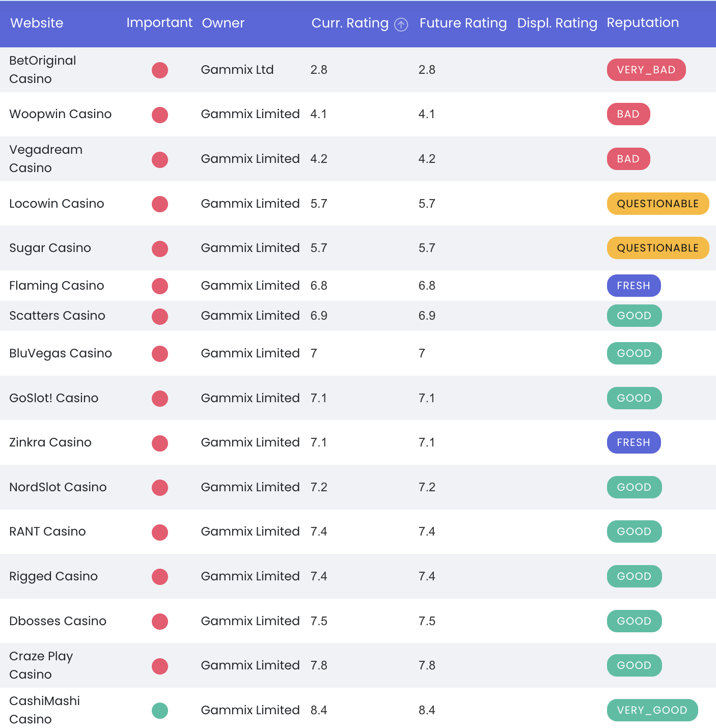This screenshot has height=728, width=716.
Task: Sort table by Reputation column header
Action: pos(642,23)
